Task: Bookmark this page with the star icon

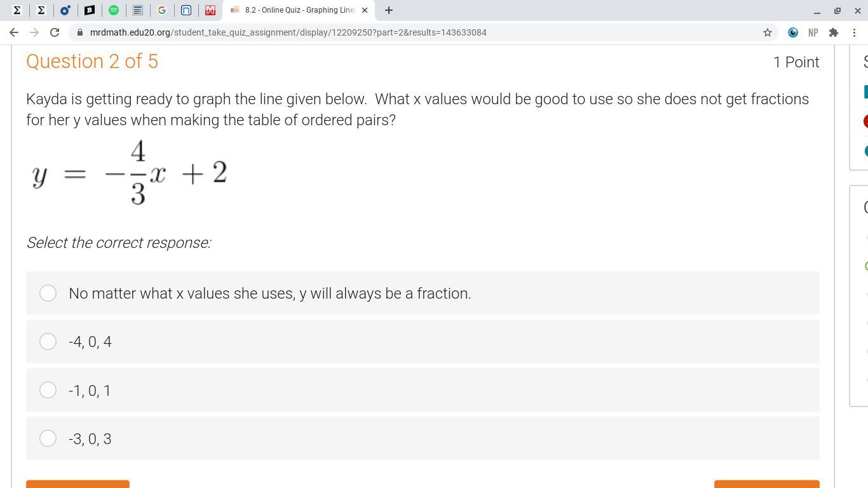Action: pyautogui.click(x=768, y=32)
